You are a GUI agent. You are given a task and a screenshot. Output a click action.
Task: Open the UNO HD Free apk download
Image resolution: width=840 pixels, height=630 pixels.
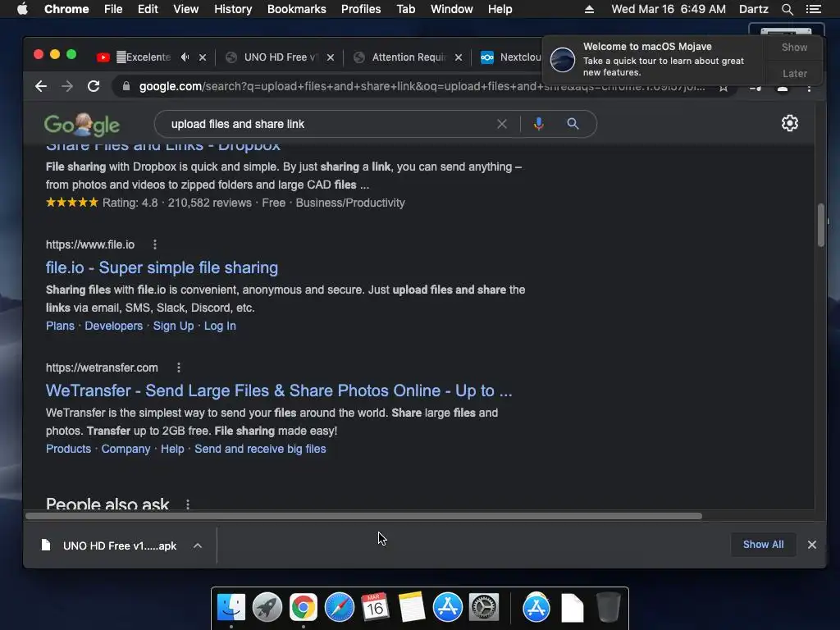click(110, 546)
